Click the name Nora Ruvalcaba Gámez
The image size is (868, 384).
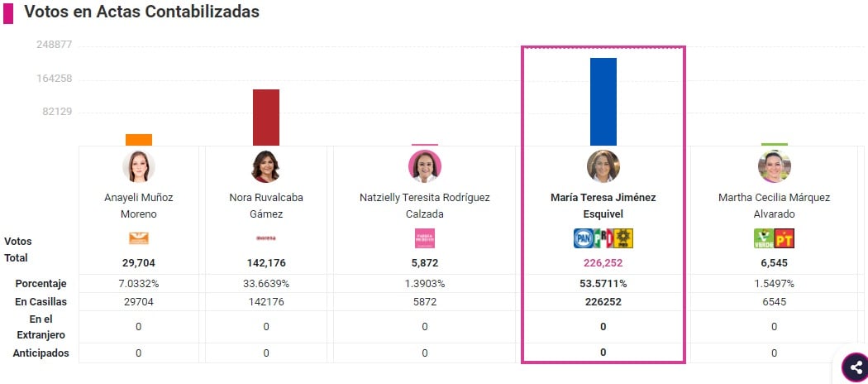click(266, 205)
